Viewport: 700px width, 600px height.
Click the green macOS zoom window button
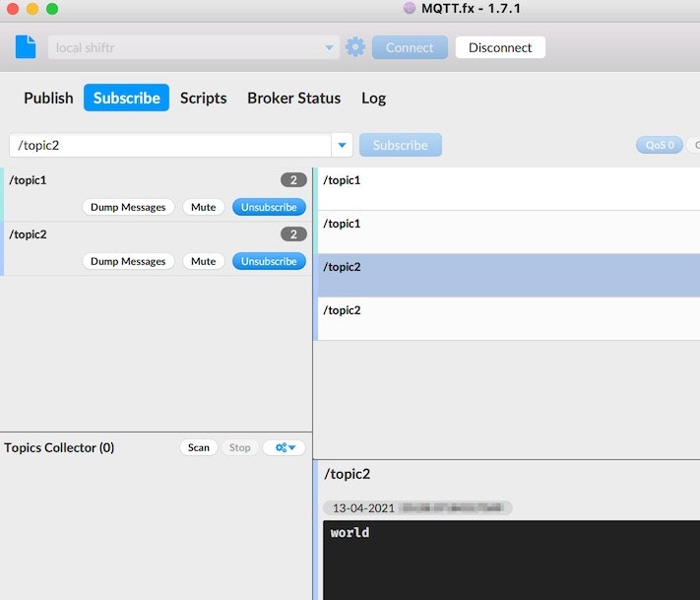(x=52, y=9)
